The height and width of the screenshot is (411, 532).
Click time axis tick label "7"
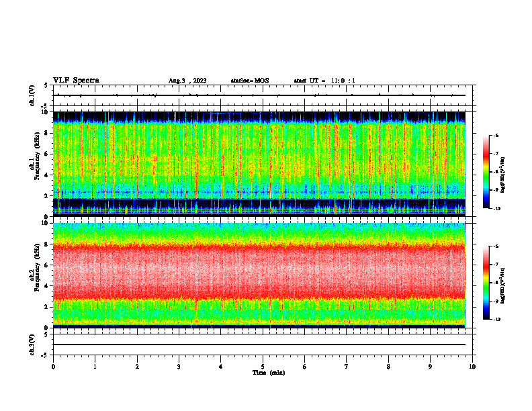pyautogui.click(x=347, y=367)
